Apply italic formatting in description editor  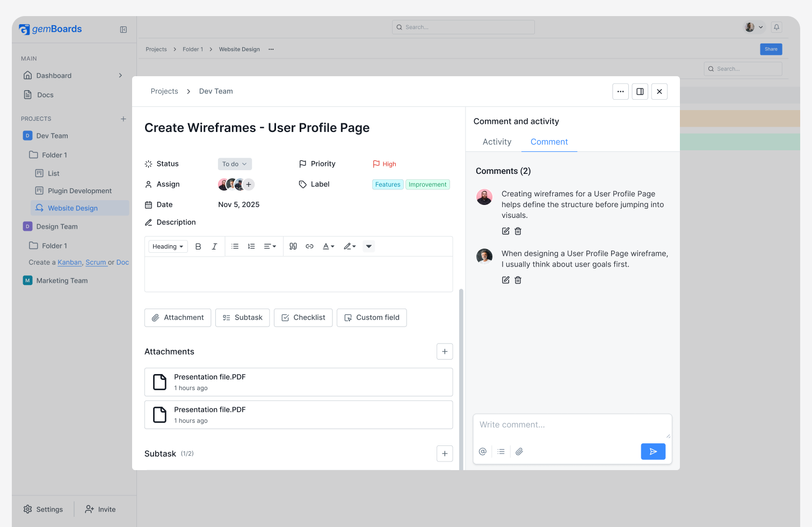pos(214,246)
